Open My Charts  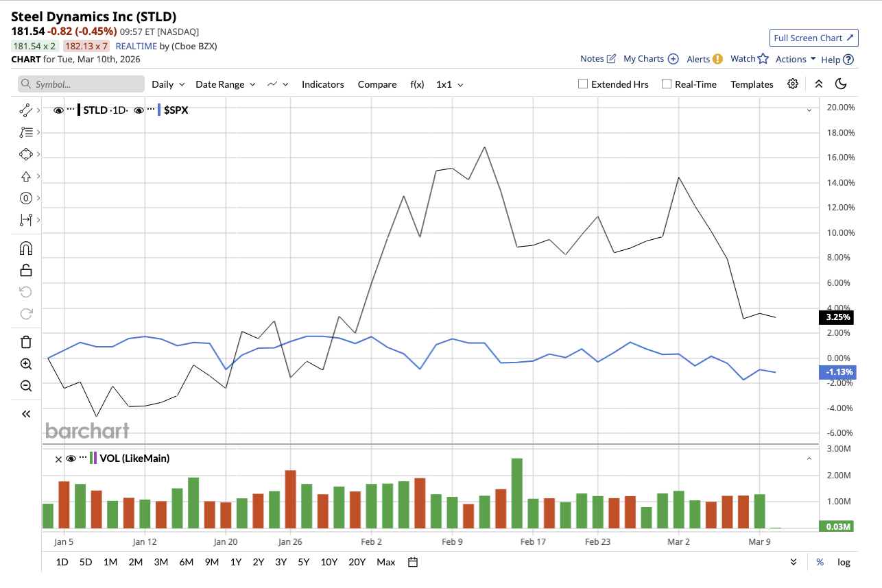tap(651, 59)
